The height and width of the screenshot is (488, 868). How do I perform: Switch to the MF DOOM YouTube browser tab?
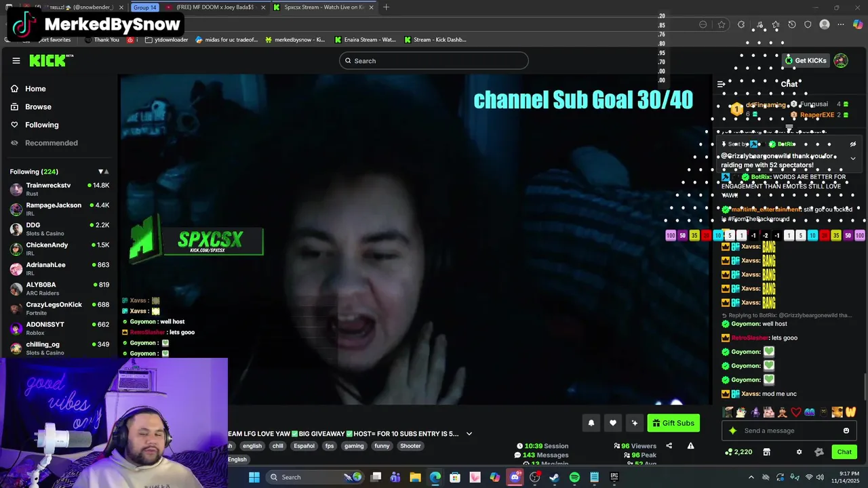(x=215, y=7)
